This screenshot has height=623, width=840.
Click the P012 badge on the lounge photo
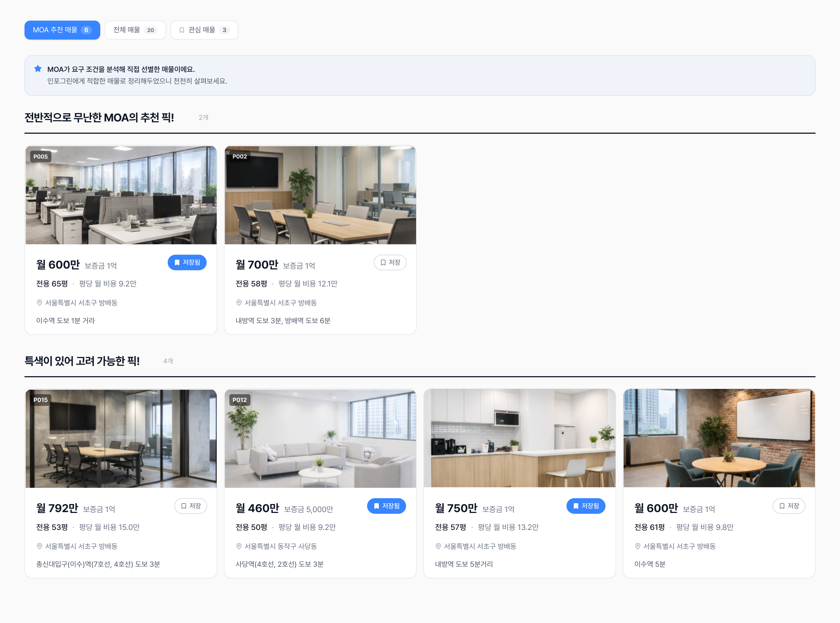(x=240, y=400)
